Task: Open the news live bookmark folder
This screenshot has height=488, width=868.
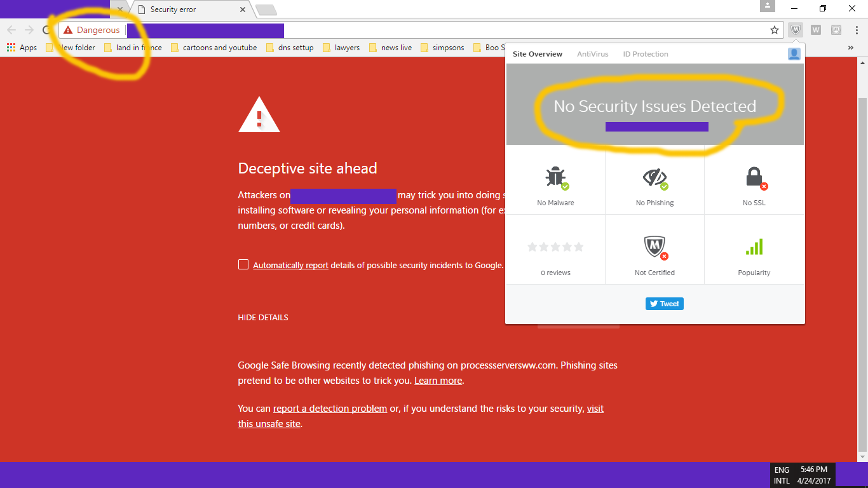Action: [391, 48]
